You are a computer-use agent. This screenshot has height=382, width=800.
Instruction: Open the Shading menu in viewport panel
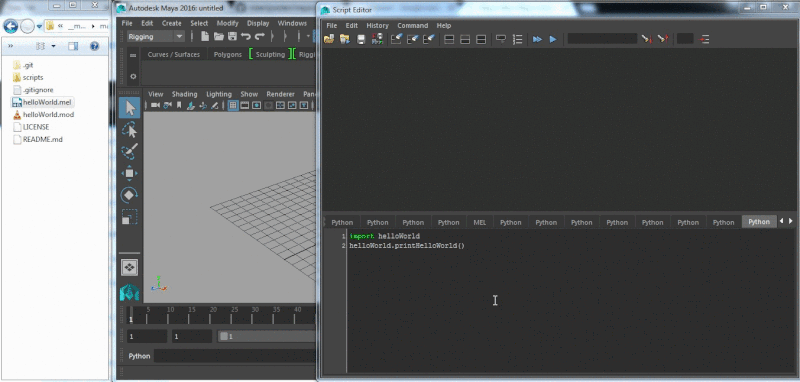pos(184,94)
